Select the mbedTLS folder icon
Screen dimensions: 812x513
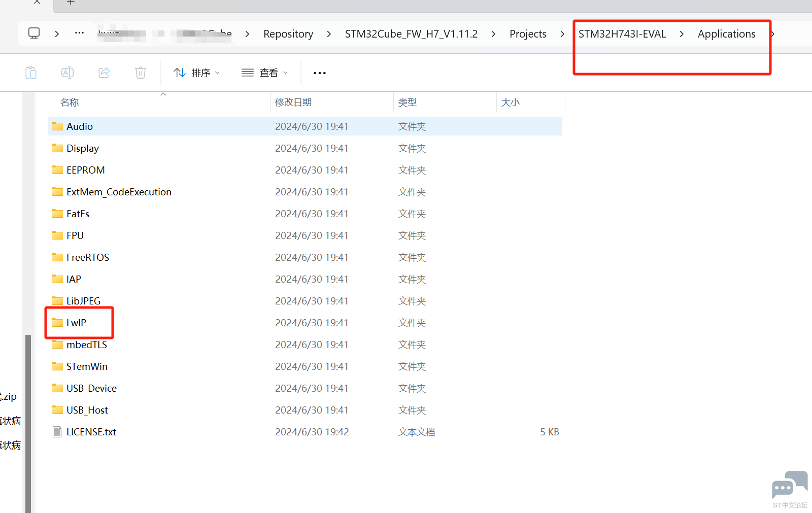pos(57,345)
